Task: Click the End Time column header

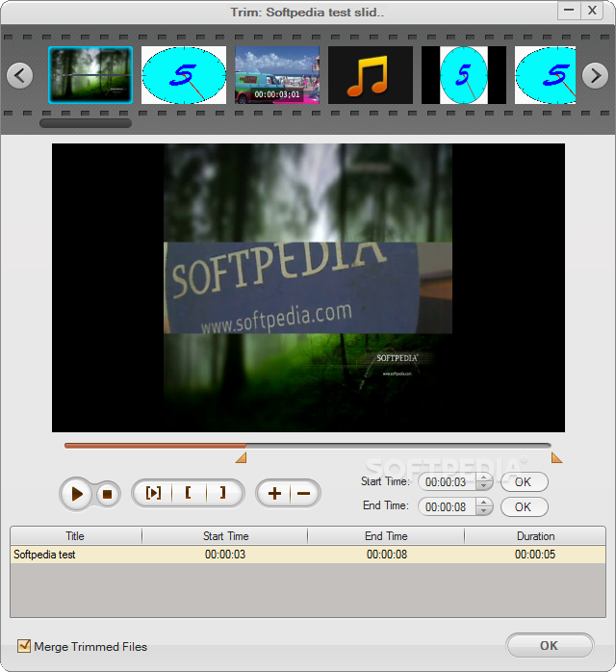Action: click(386, 536)
